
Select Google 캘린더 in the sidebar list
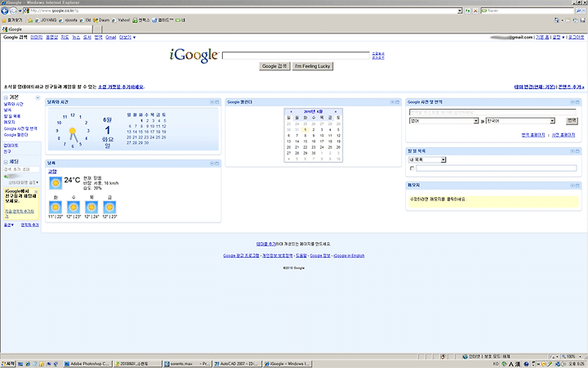pos(16,135)
